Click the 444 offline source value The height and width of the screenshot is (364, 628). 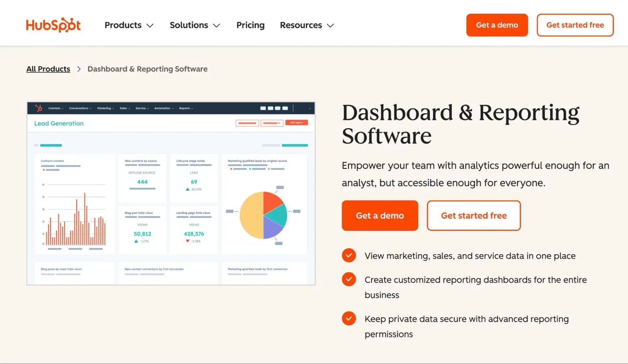click(x=142, y=182)
